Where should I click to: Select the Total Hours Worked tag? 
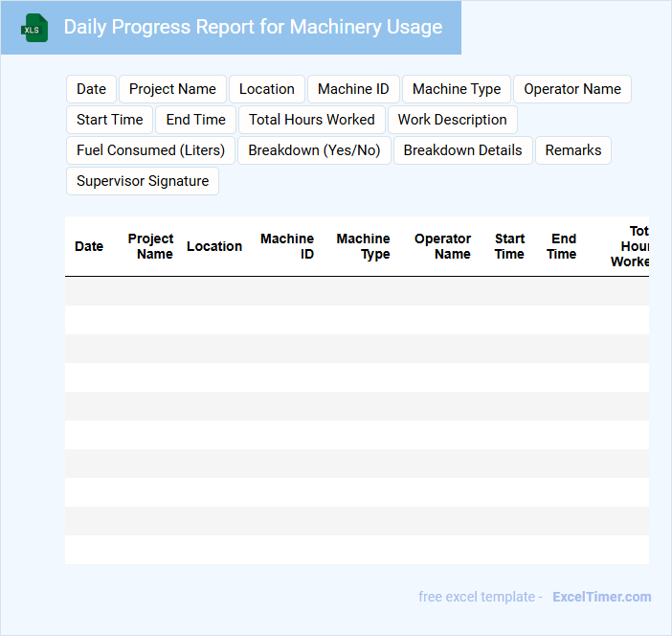[x=312, y=120]
